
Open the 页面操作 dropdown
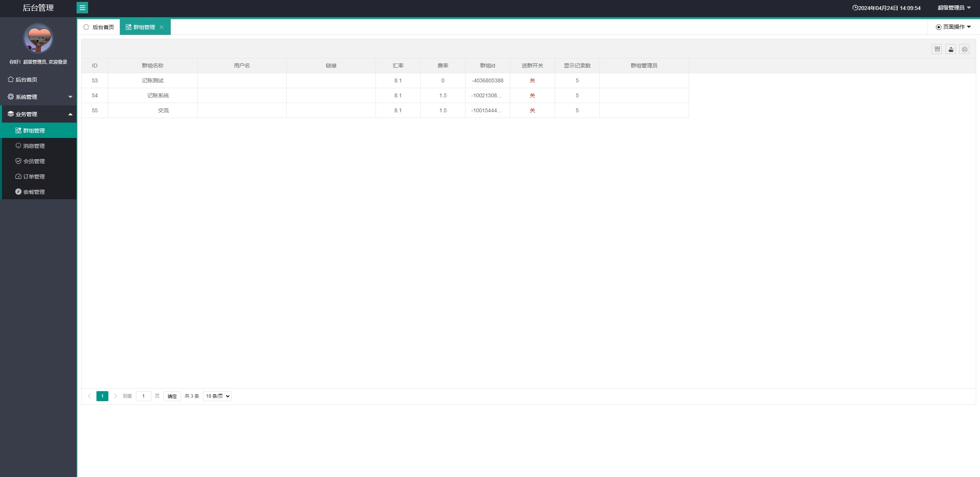pos(954,27)
